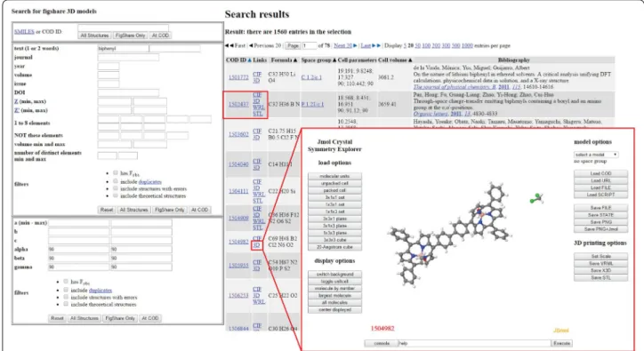The image size is (644, 351).
Task: Click the Execute button
Action: [x=561, y=343]
